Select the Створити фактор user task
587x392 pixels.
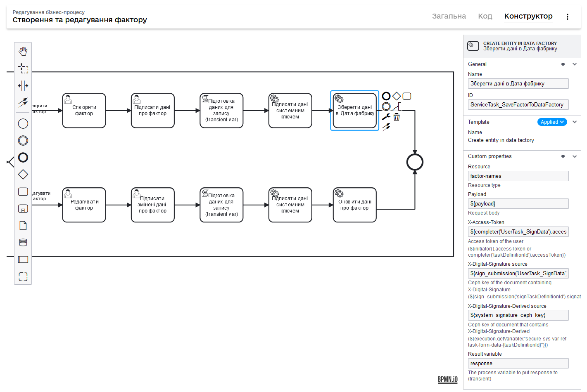point(84,111)
